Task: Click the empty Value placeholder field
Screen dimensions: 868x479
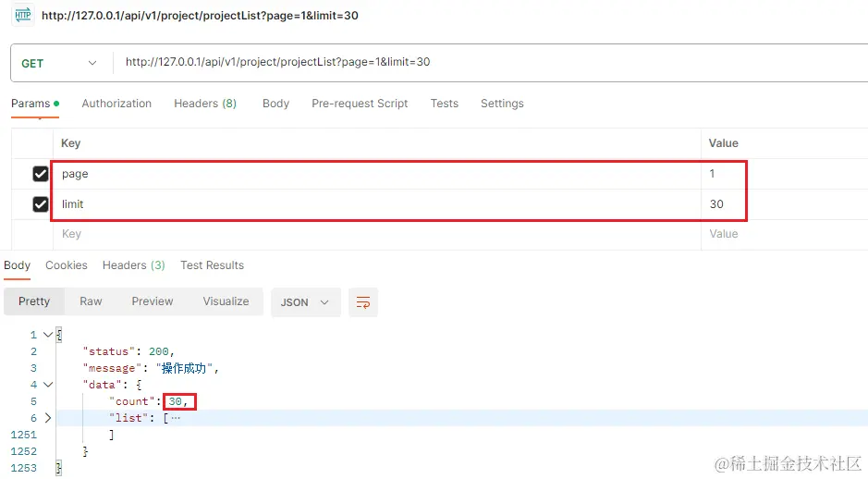Action: point(784,234)
